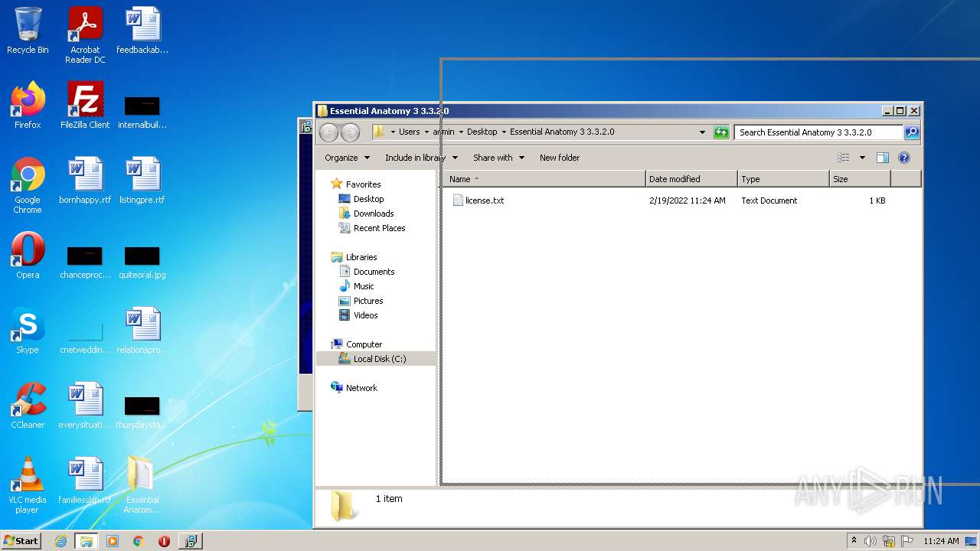Open Google Chrome desktop shortcut

tap(28, 184)
